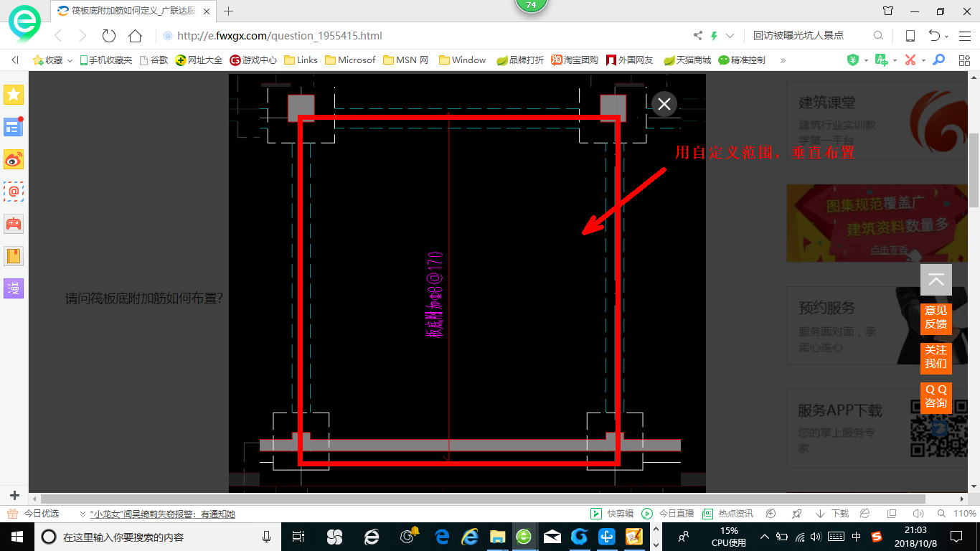Close the enlarged image overlay
This screenshot has height=551, width=980.
tap(664, 104)
